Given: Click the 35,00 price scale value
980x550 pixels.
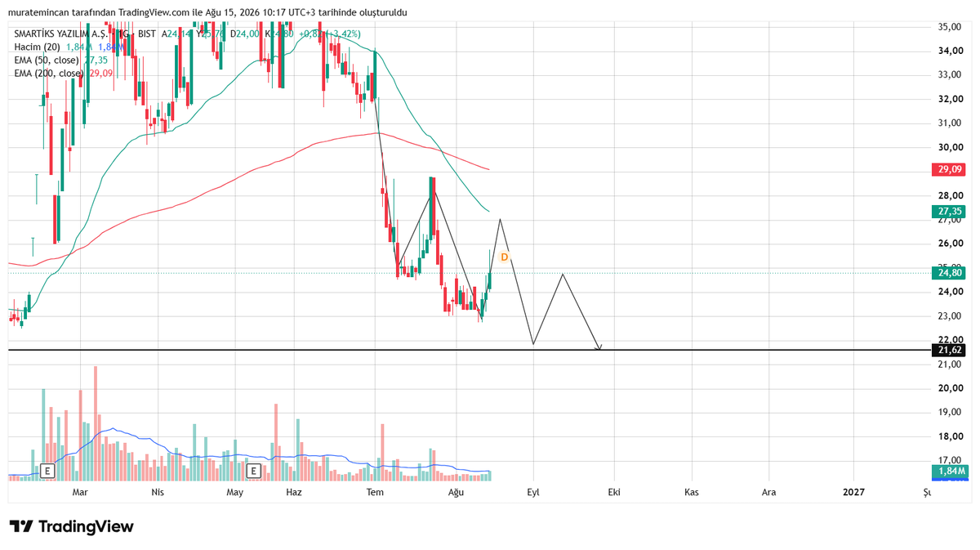Looking at the screenshot, I should [948, 27].
